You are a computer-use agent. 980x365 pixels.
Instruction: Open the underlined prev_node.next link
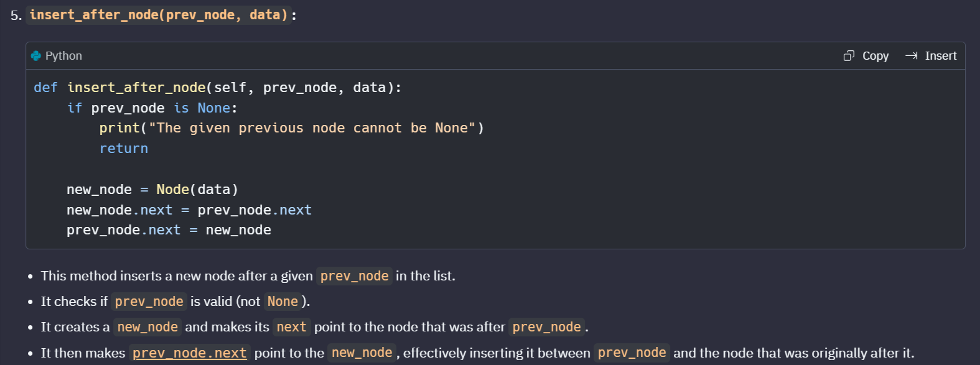click(190, 353)
